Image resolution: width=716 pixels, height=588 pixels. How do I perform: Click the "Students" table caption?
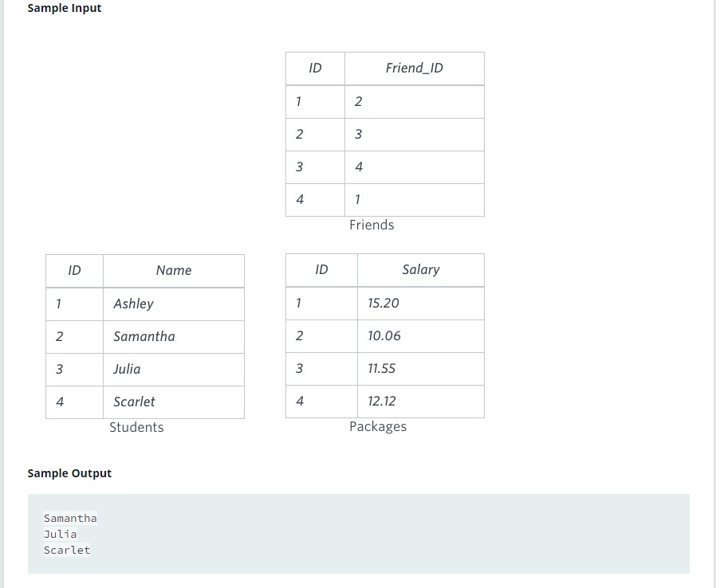pos(136,428)
